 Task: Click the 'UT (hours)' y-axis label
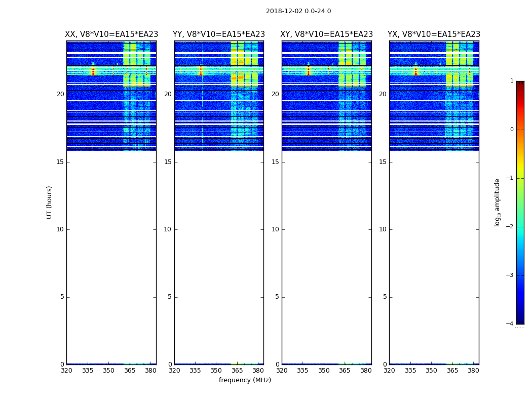pyautogui.click(x=49, y=202)
